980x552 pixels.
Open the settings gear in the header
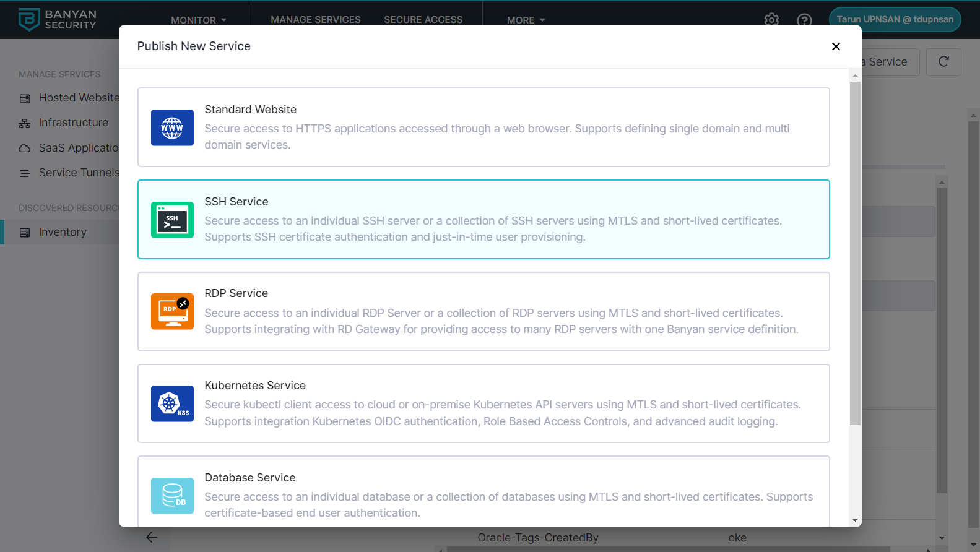771,20
